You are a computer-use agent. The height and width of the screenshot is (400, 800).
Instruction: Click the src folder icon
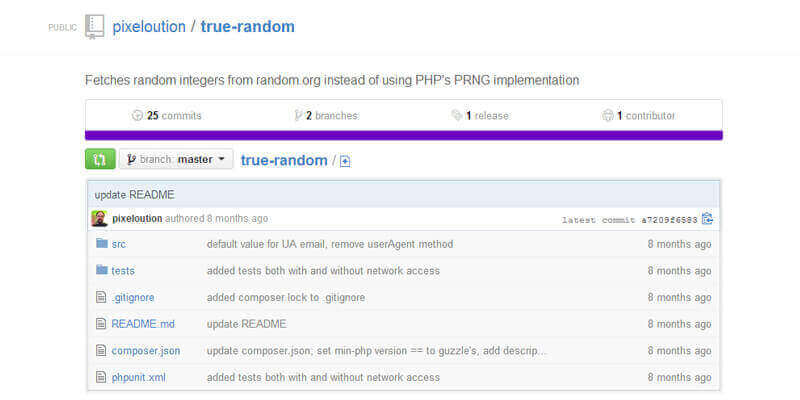[x=101, y=243]
